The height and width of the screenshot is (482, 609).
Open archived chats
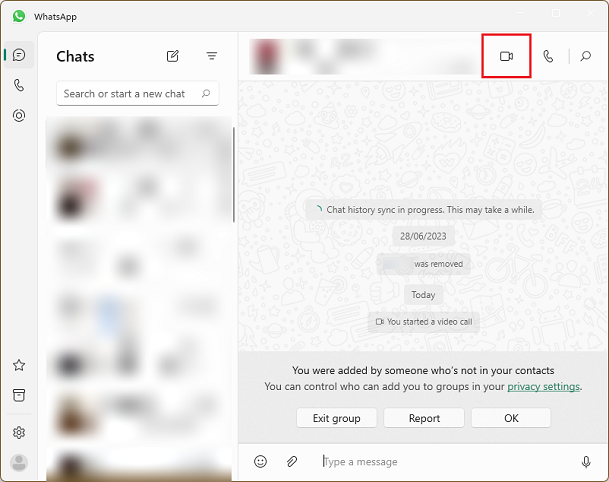click(x=19, y=395)
